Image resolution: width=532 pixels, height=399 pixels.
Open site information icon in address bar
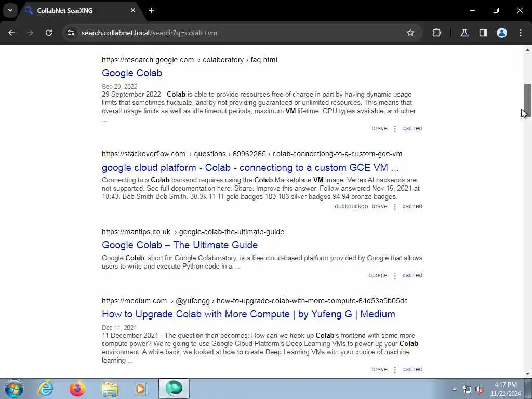pyautogui.click(x=71, y=33)
